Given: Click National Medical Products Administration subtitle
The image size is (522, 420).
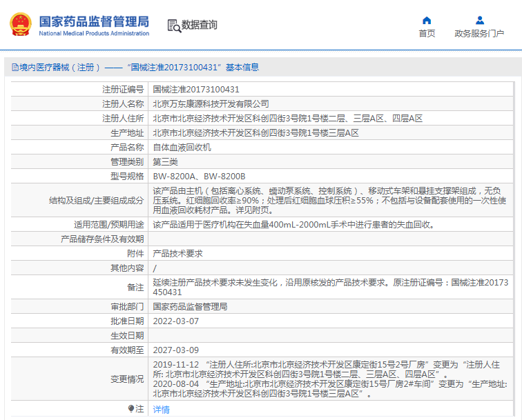Looking at the screenshot, I should (94, 33).
